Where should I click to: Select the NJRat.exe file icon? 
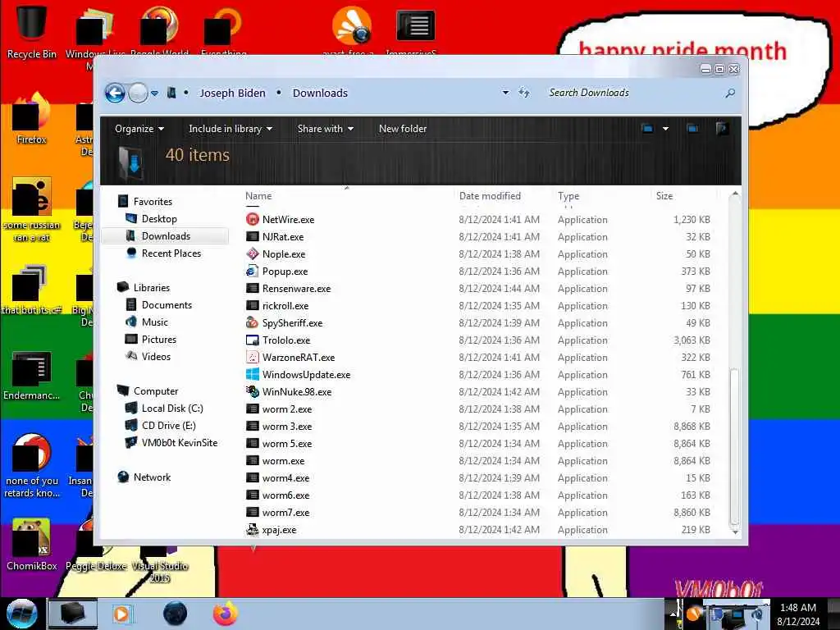click(x=253, y=236)
